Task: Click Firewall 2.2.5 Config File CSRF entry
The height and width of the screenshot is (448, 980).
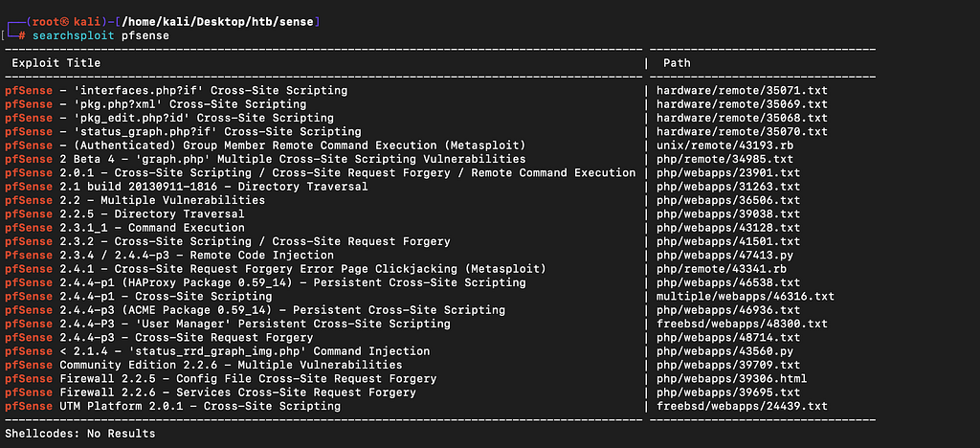Action: click(221, 379)
